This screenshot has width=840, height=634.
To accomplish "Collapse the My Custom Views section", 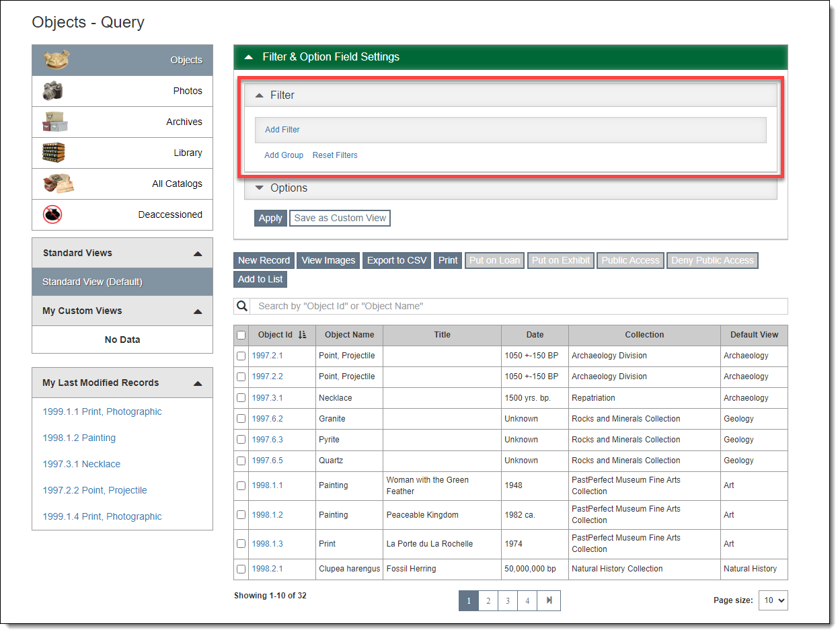I will point(198,311).
